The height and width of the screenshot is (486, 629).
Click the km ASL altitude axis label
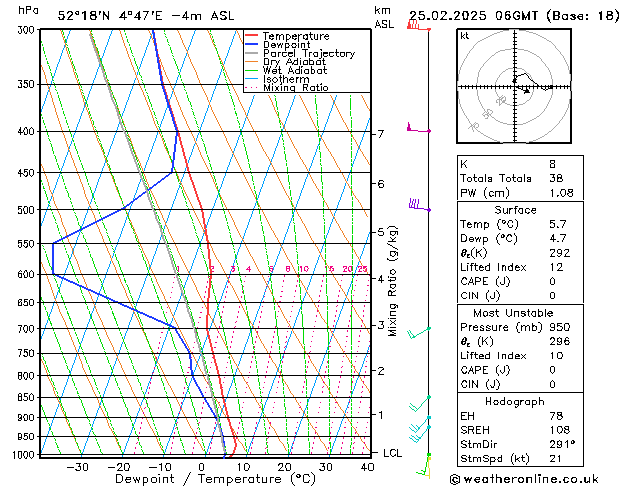point(384,17)
